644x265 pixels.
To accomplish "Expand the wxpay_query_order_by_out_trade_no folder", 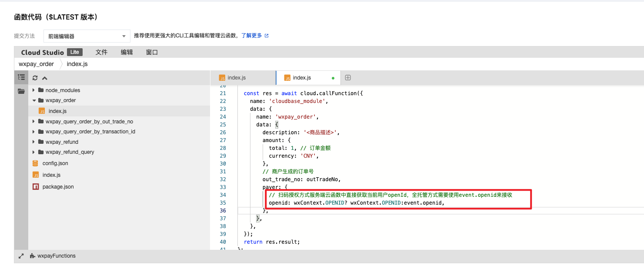I will click(89, 122).
